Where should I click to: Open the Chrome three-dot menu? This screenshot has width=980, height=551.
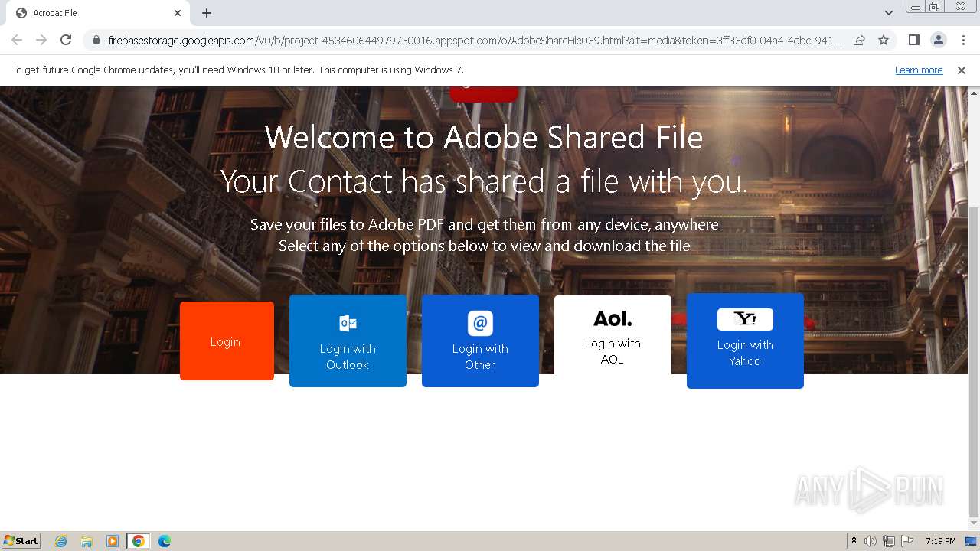click(x=963, y=40)
